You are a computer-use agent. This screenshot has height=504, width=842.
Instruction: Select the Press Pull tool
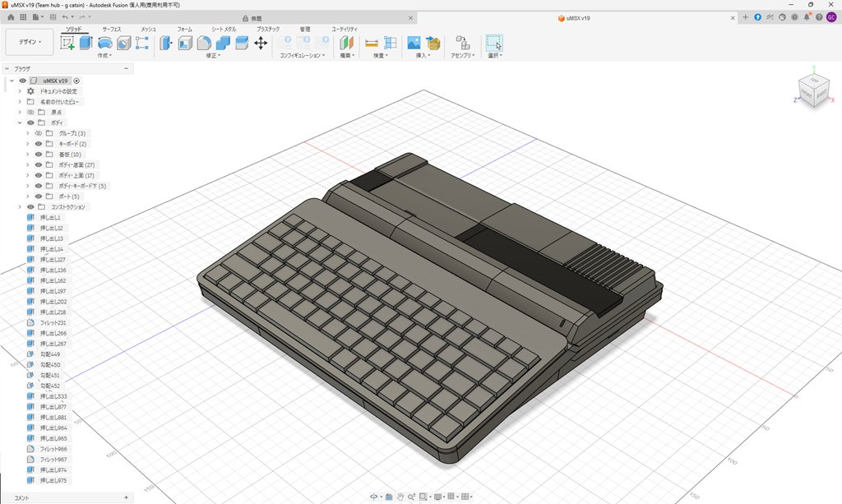tap(166, 43)
